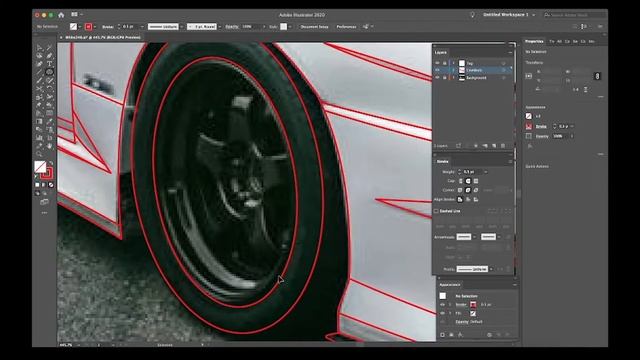This screenshot has width=640, height=360.
Task: Click the toolbox Fill swatch
Action: 40,167
